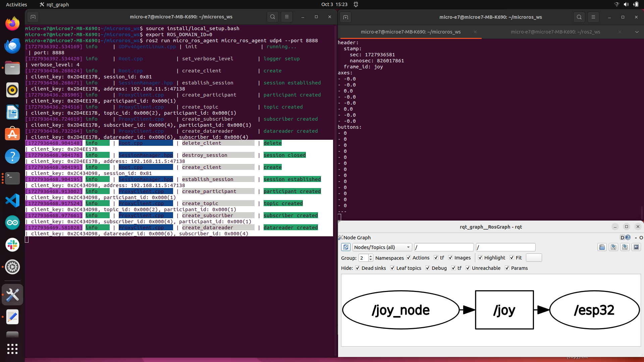Close the ~/ros2_ws terminal tab
This screenshot has height=362, width=644.
[620, 32]
